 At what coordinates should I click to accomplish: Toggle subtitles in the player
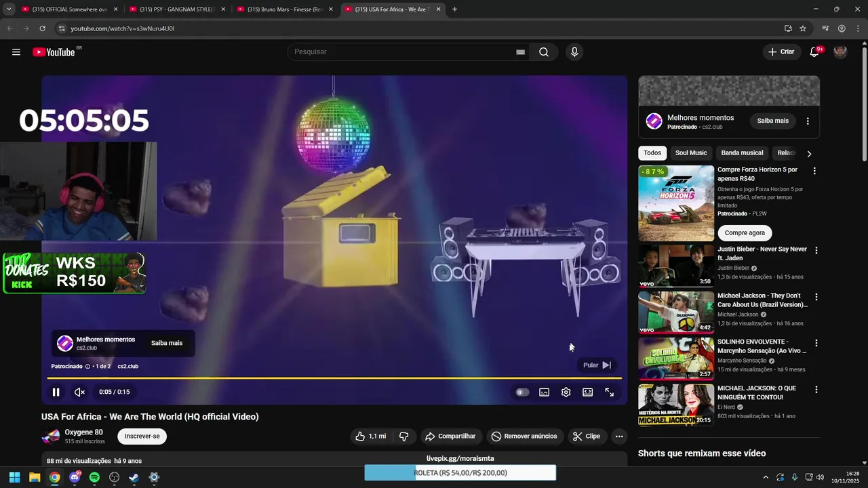coord(544,392)
